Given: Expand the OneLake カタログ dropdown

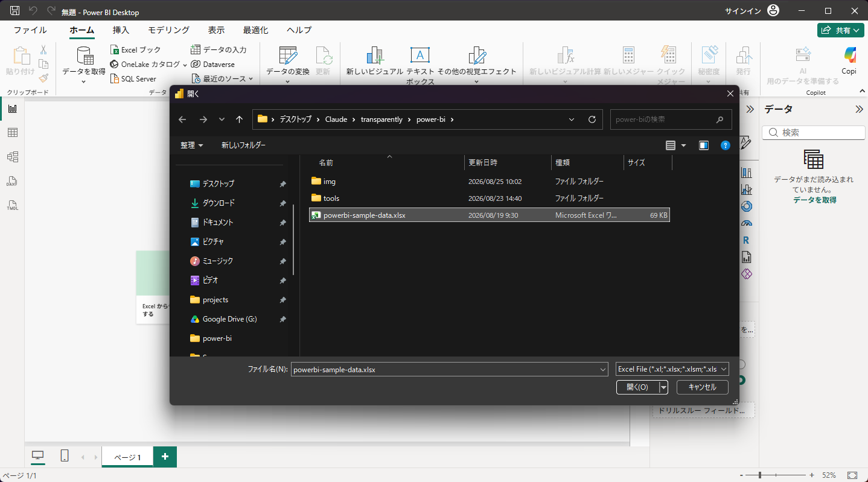Looking at the screenshot, I should point(185,65).
